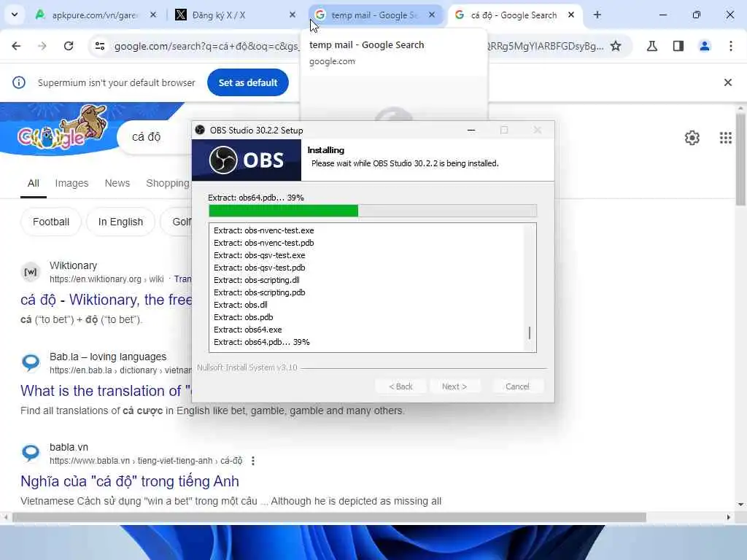
Task: Open the What is the translation result
Action: pos(105,391)
